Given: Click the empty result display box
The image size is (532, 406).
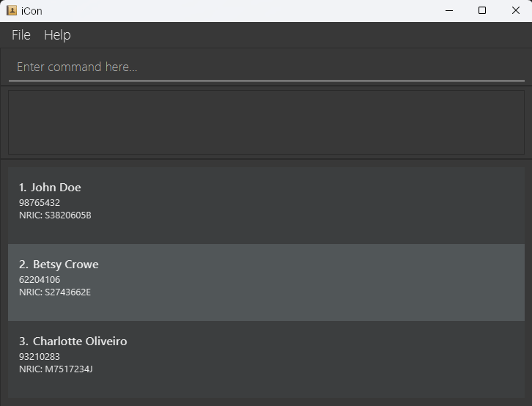Looking at the screenshot, I should (x=266, y=122).
